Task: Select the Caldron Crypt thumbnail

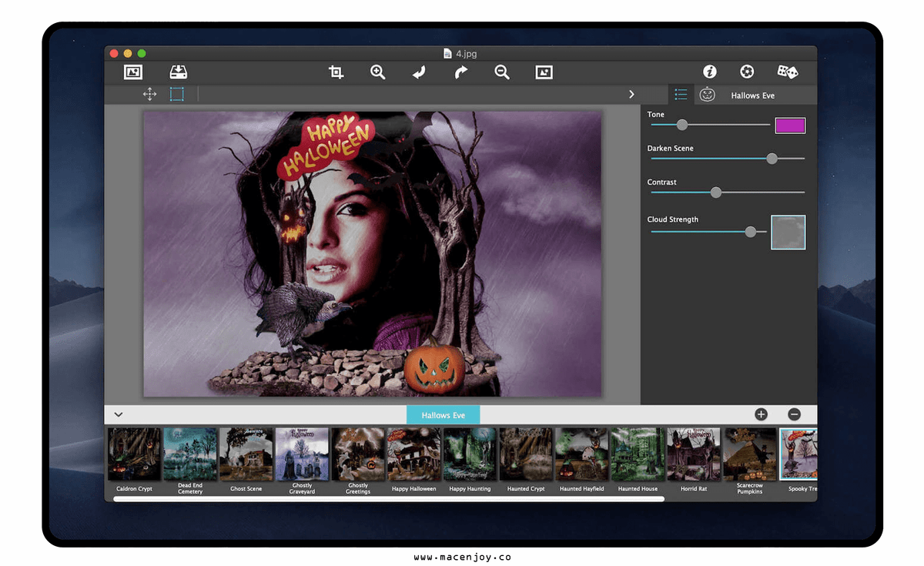Action: (x=134, y=454)
